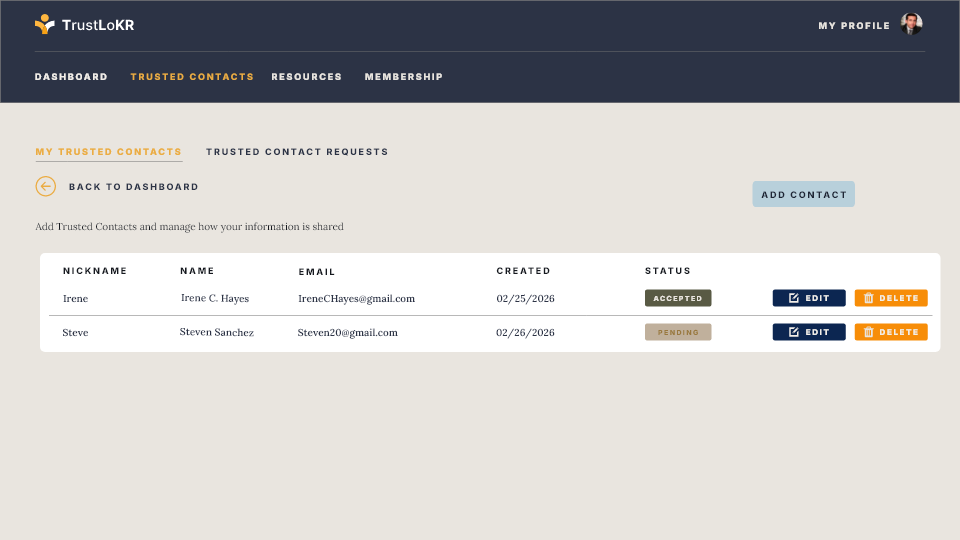960x540 pixels.
Task: Click the TrustLoKR logo icon
Action: [x=45, y=24]
